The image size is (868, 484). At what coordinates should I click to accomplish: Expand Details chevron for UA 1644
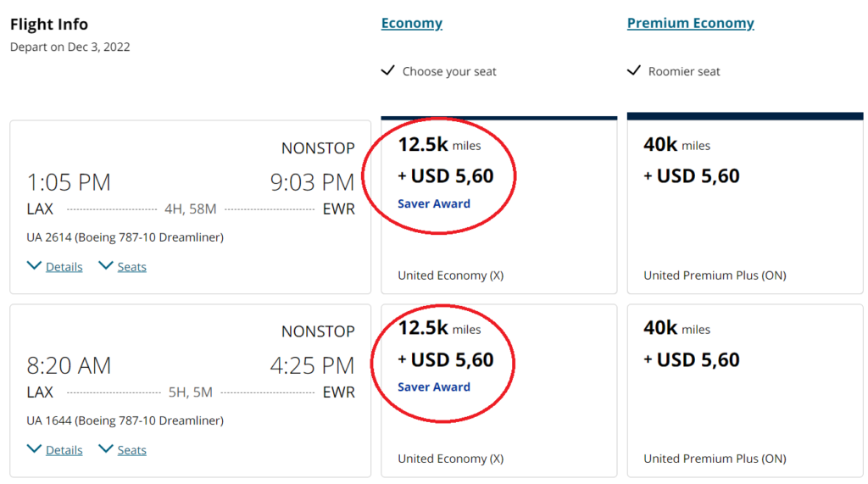pos(34,449)
